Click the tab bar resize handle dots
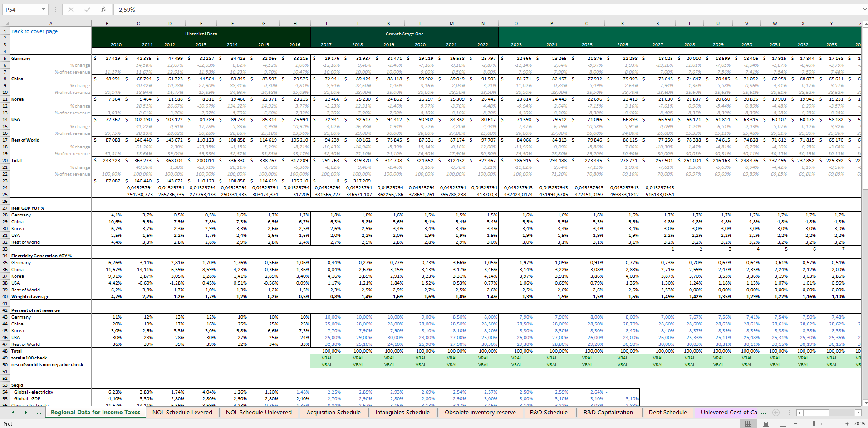868x428 pixels. coord(790,413)
